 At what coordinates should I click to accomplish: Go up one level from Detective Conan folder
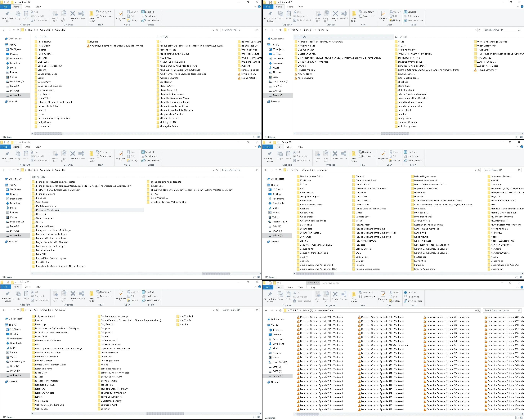click(280, 310)
